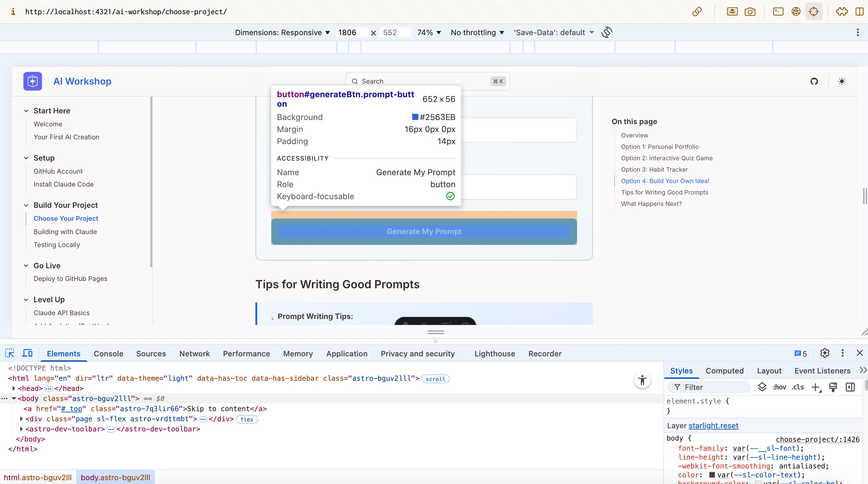Open the 'Save-Data': default dropdown

coord(554,32)
